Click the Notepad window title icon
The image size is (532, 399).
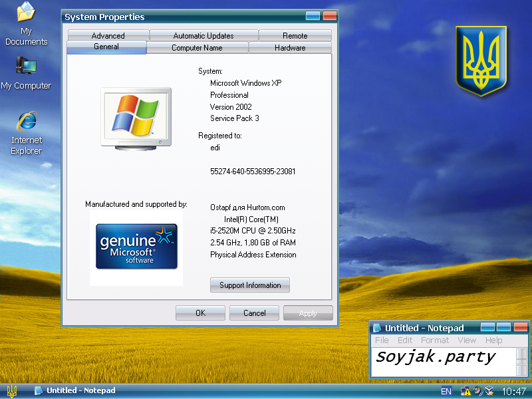tap(377, 328)
